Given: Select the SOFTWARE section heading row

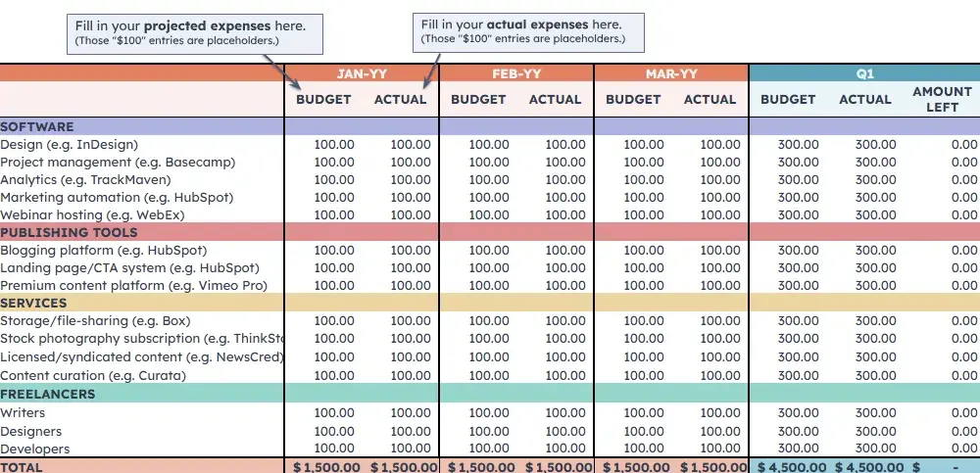Looking at the screenshot, I should [x=37, y=127].
